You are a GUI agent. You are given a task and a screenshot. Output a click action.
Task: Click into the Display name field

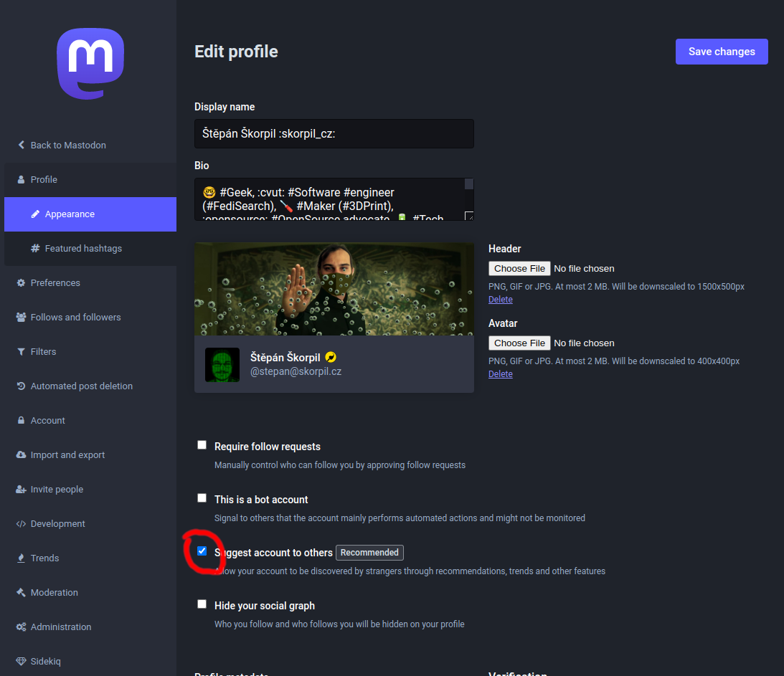point(334,134)
